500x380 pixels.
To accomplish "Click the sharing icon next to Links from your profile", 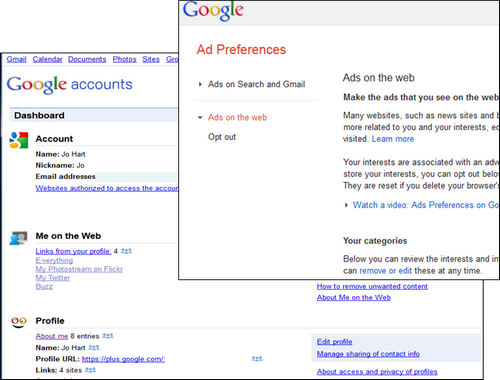I will 126,251.
